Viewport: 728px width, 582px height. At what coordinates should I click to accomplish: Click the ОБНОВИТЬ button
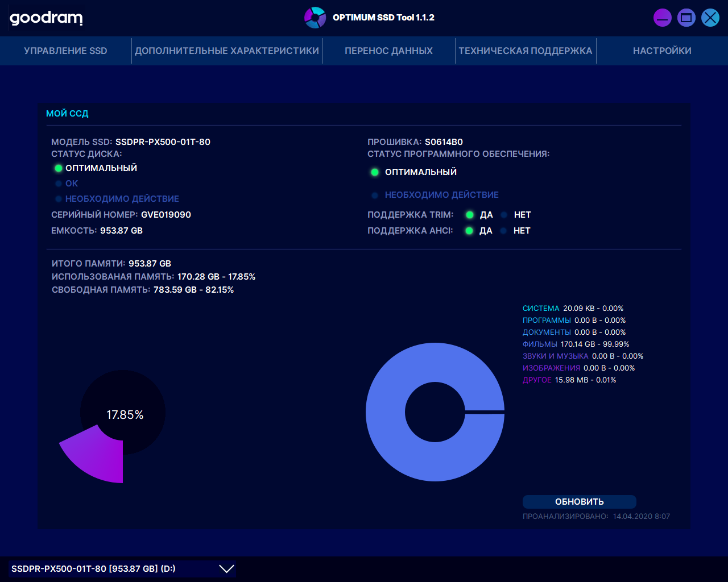click(x=580, y=502)
